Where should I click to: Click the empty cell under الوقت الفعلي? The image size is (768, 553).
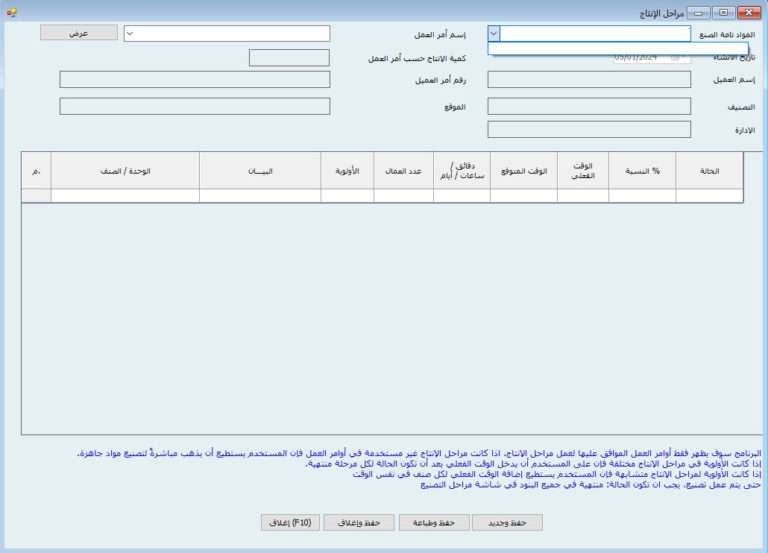pos(583,195)
